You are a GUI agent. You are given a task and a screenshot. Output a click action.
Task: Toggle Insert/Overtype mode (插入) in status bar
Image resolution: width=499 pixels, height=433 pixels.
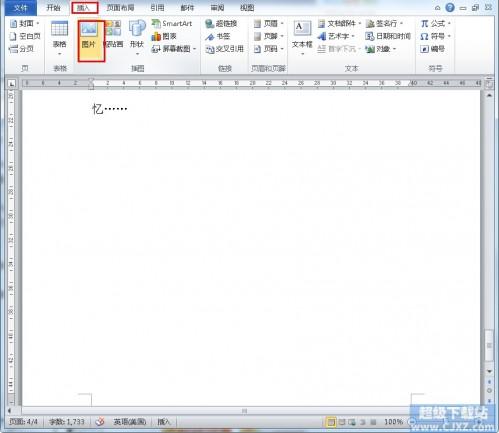(164, 422)
